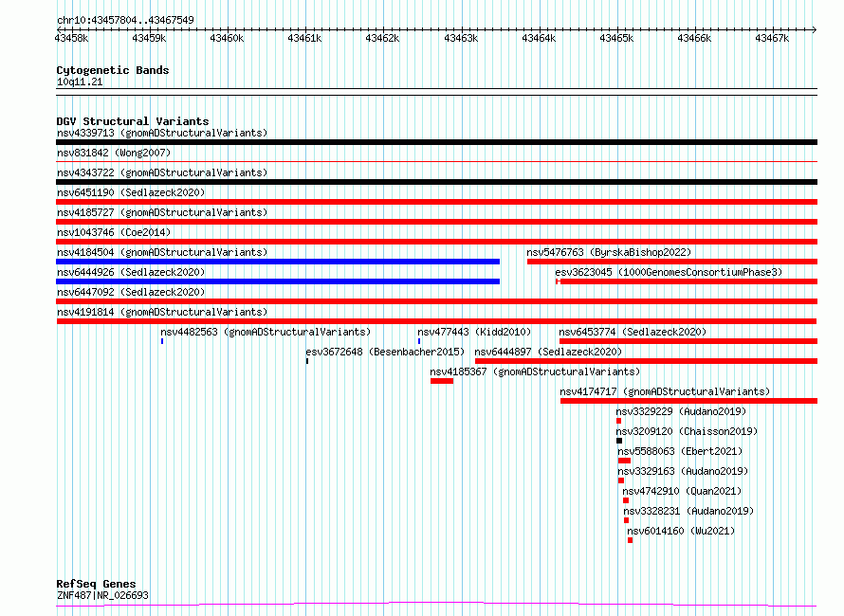The width and height of the screenshot is (844, 616).
Task: Click the red marker below nsv5588063
Action: pyautogui.click(x=624, y=461)
